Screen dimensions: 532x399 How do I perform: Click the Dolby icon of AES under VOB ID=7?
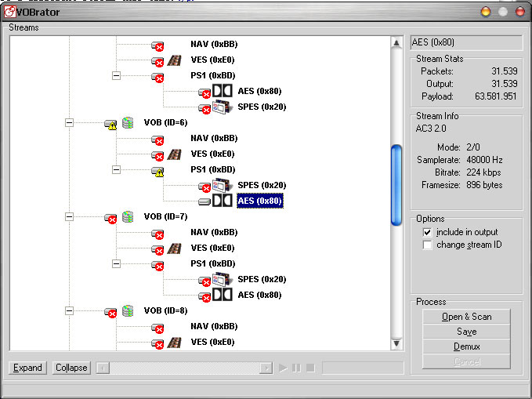pyautogui.click(x=222, y=295)
